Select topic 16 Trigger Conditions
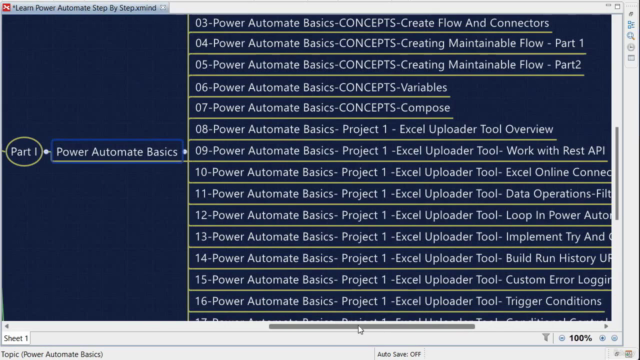Viewport: 640px width, 360px height. [398, 301]
